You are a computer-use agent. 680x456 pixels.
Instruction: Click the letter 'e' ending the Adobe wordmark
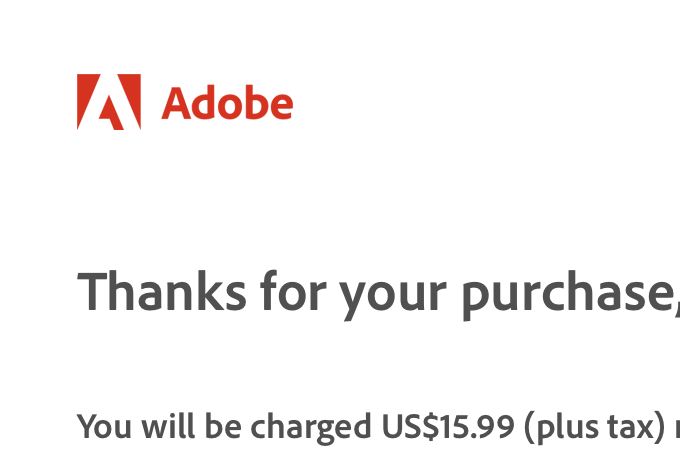[282, 105]
